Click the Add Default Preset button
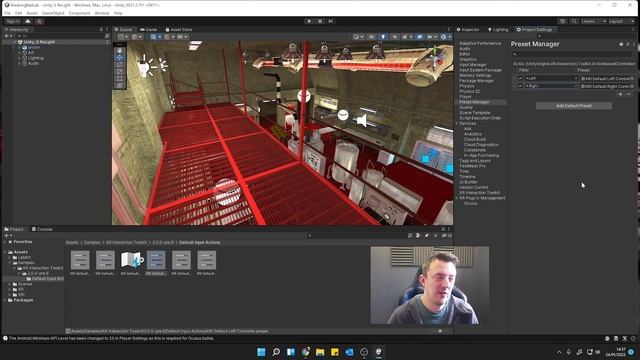Viewport: 640px width, 360px height. (x=573, y=106)
